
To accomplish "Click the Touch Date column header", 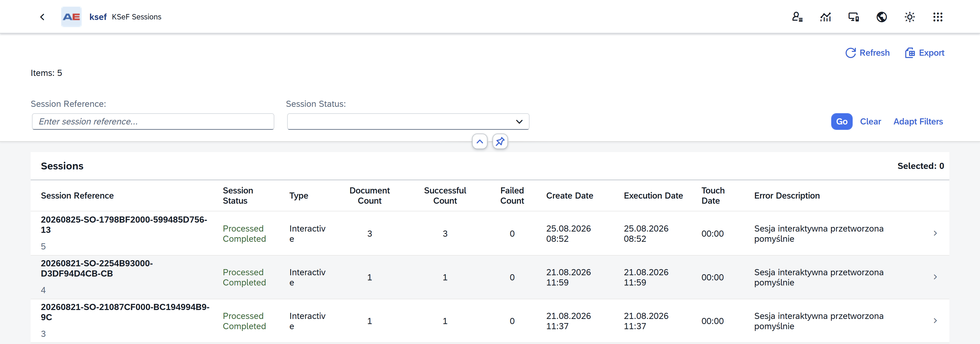I will click(x=713, y=196).
